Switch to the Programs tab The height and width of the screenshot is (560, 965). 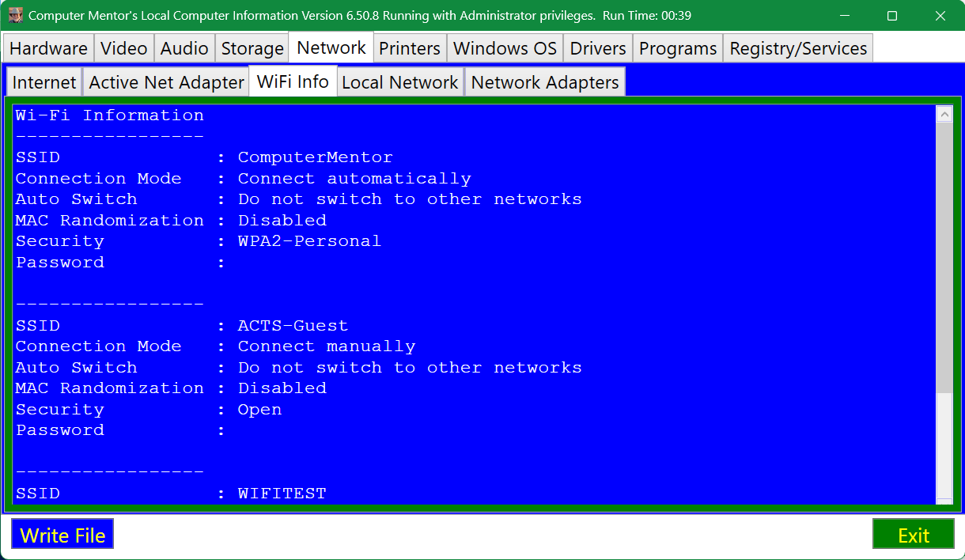(678, 48)
